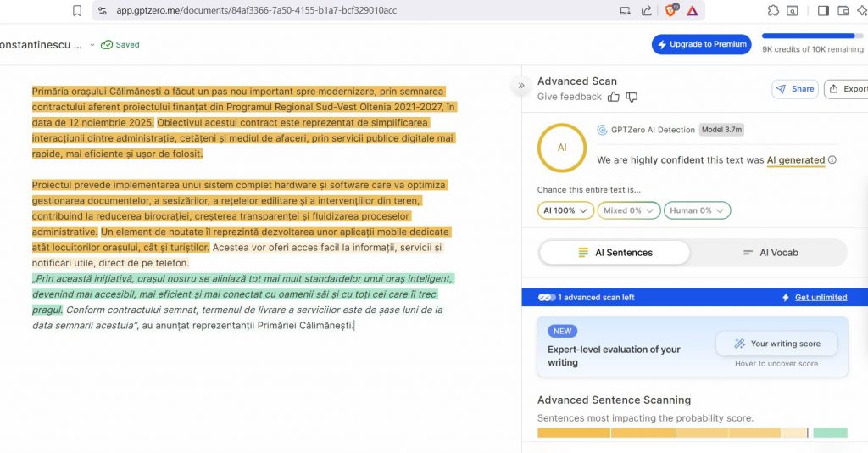Click the Upgrade to Premium button

pyautogui.click(x=701, y=44)
